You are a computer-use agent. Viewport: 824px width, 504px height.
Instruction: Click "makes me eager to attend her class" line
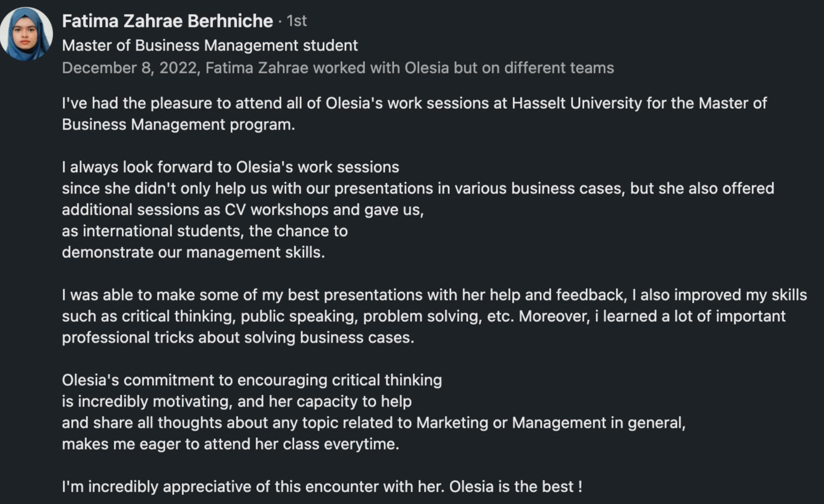click(x=230, y=444)
